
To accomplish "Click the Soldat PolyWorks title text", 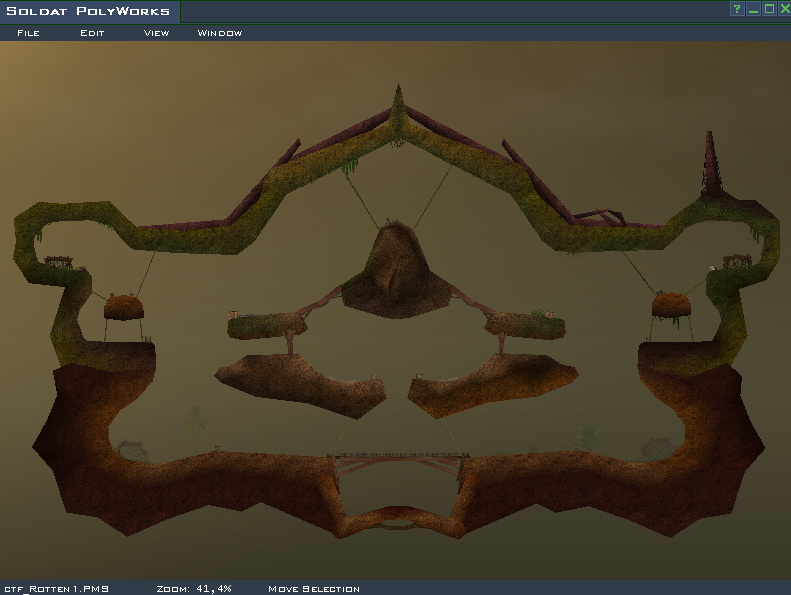I will point(89,12).
